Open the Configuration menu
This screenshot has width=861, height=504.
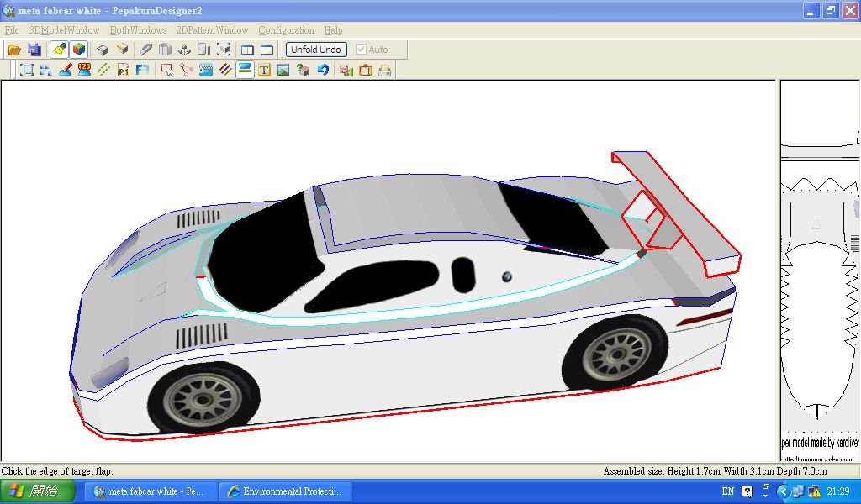[x=286, y=30]
